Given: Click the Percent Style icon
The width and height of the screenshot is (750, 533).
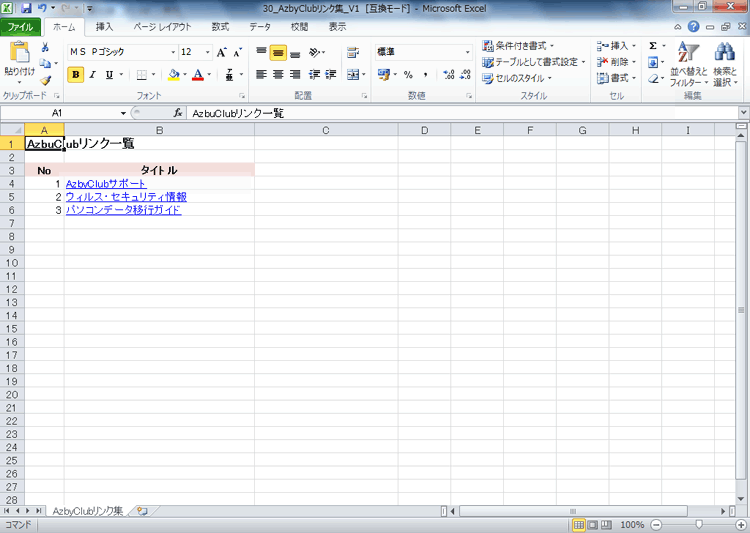Looking at the screenshot, I should [x=408, y=75].
